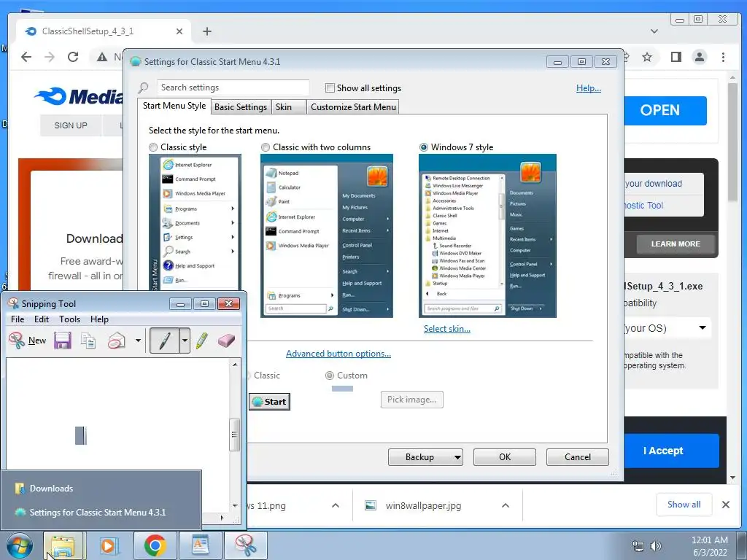Open Snipping Tool Tools menu
The height and width of the screenshot is (560, 747).
69,319
